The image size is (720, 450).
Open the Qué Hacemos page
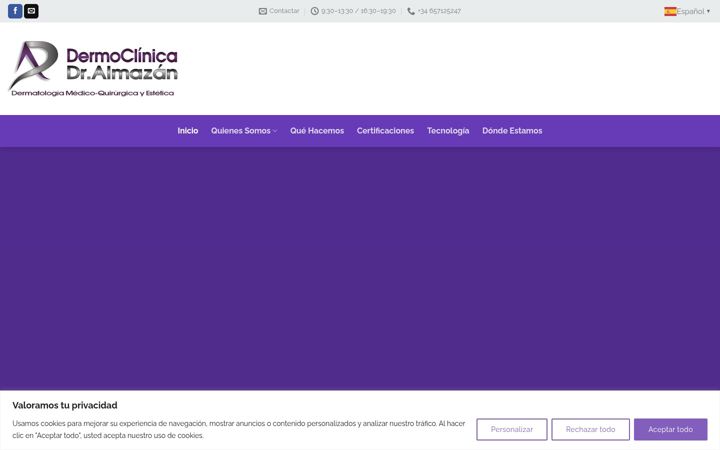pyautogui.click(x=317, y=131)
